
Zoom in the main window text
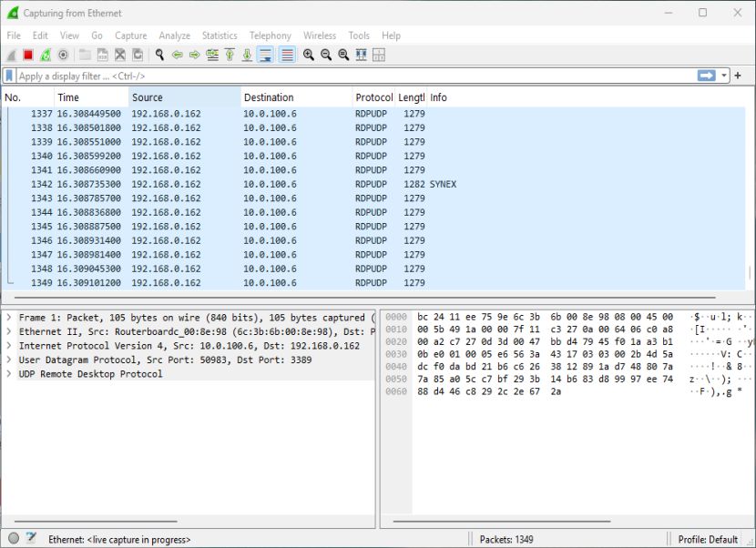309,55
